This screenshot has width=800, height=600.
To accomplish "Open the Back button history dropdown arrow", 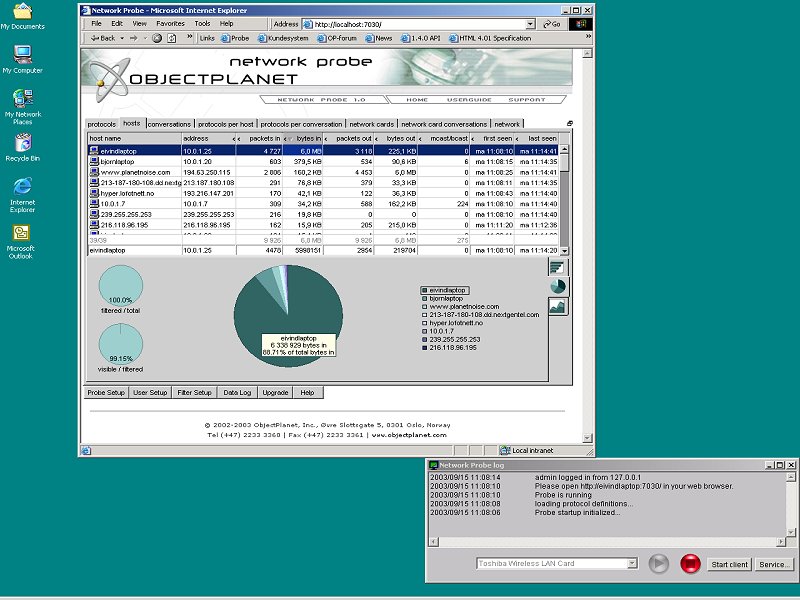I will [122, 38].
